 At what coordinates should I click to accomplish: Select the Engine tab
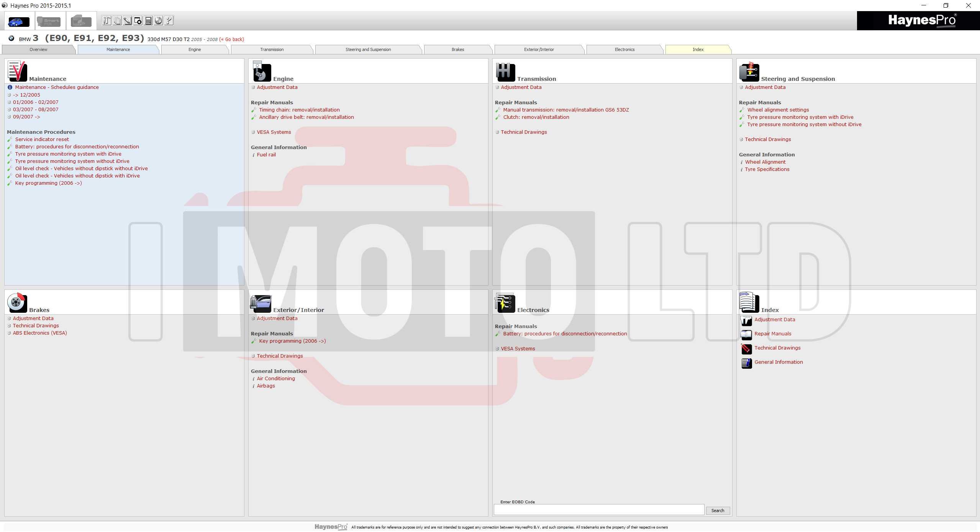(x=194, y=49)
